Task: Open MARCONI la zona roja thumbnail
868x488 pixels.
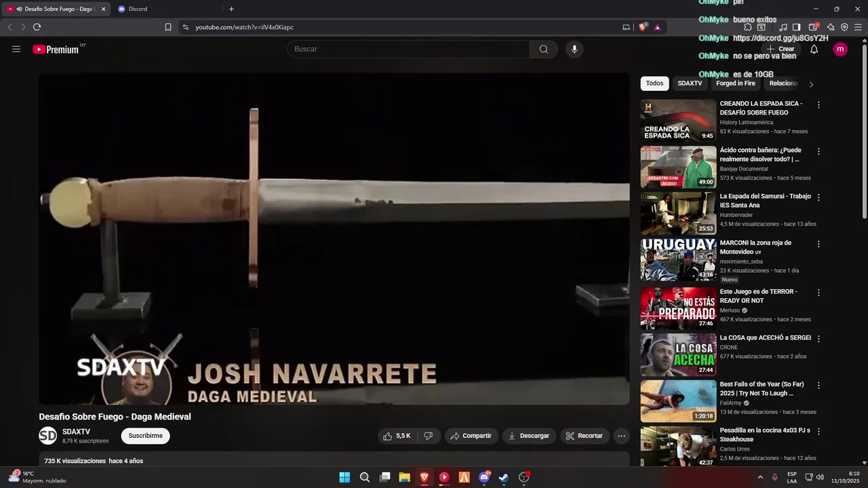Action: pyautogui.click(x=678, y=260)
